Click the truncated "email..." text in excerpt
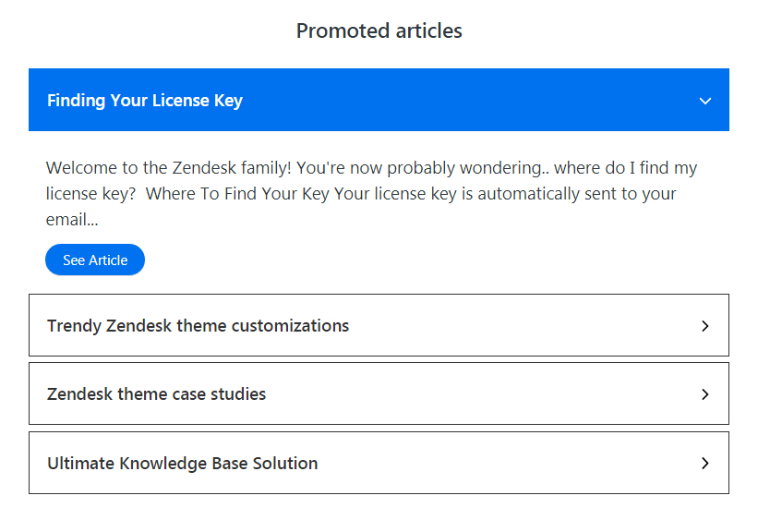 coord(72,220)
